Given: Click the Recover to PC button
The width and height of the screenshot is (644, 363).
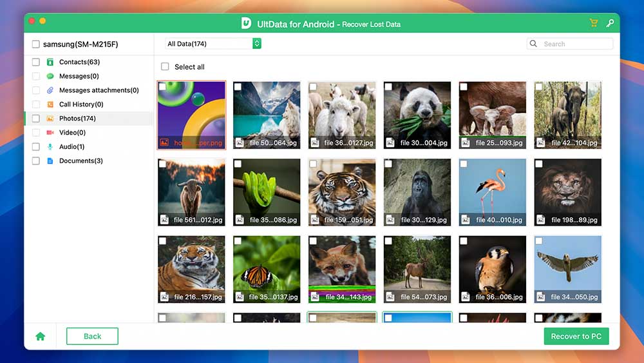Looking at the screenshot, I should (576, 337).
